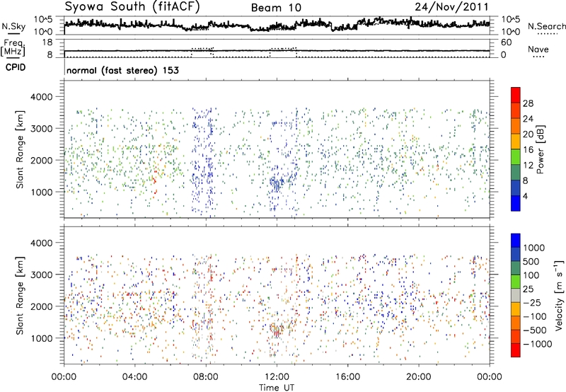This screenshot has height=392, width=566.
Task: Click the noise trace in the top panel
Action: [x=277, y=25]
